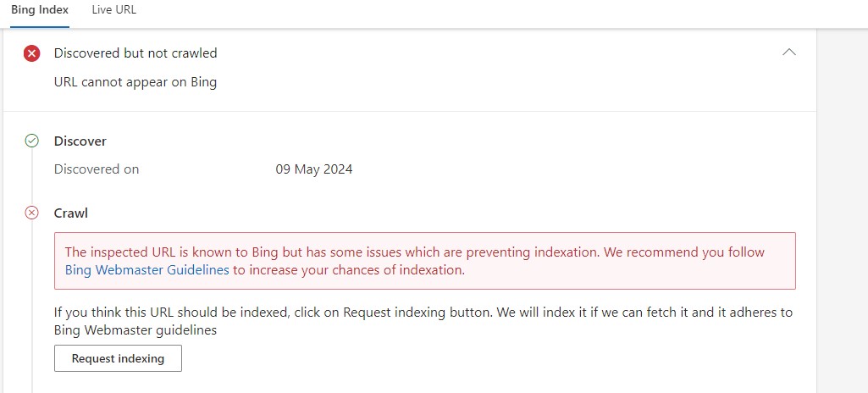Click the Discovered but not crawled title
Image resolution: width=868 pixels, height=393 pixels.
[135, 53]
